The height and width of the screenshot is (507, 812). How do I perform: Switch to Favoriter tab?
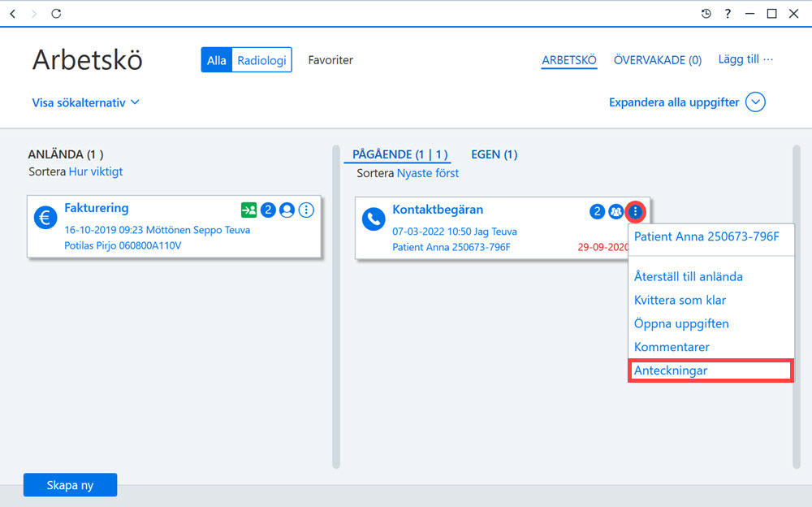pyautogui.click(x=330, y=60)
